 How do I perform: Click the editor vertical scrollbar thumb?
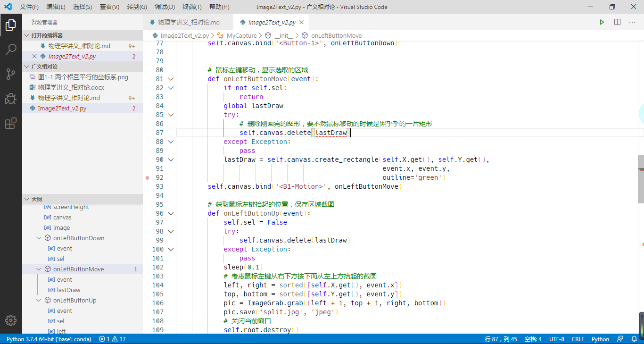[641, 179]
